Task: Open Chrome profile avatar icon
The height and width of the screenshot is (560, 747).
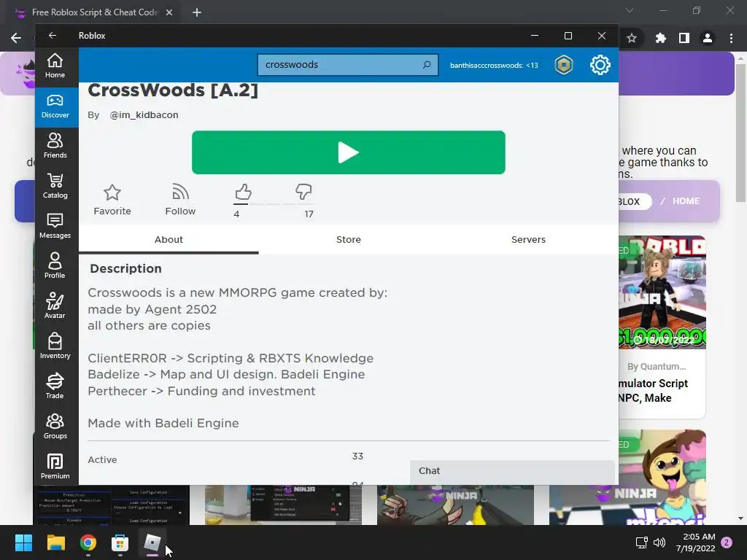Action: (x=708, y=38)
